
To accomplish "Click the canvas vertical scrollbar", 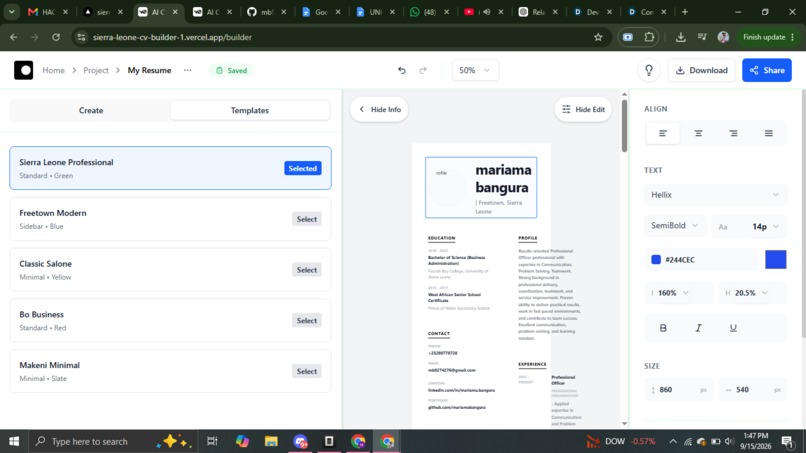I will pos(624,126).
